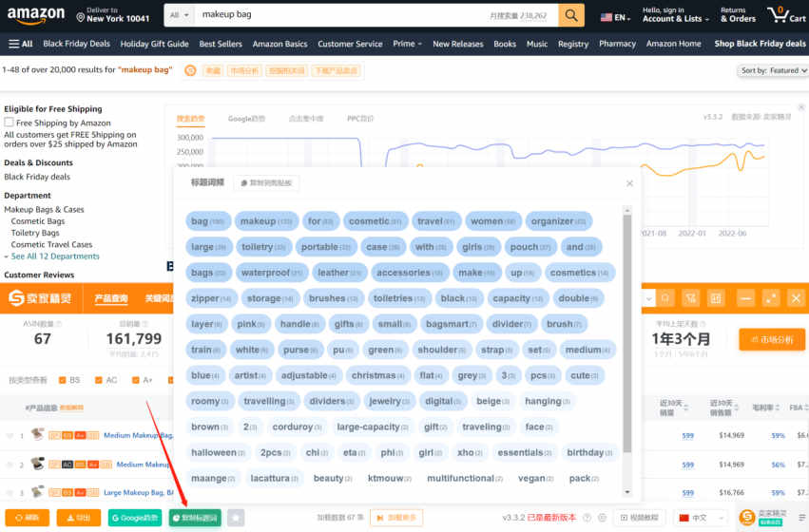Image resolution: width=809 pixels, height=532 pixels.
Task: Close seller panel using orange X
Action: (x=796, y=298)
